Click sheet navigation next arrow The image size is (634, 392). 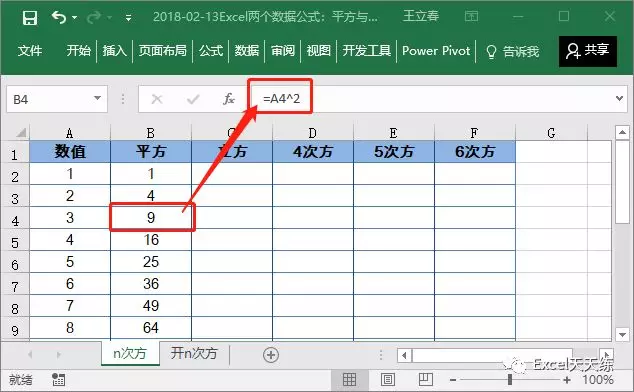[59, 355]
